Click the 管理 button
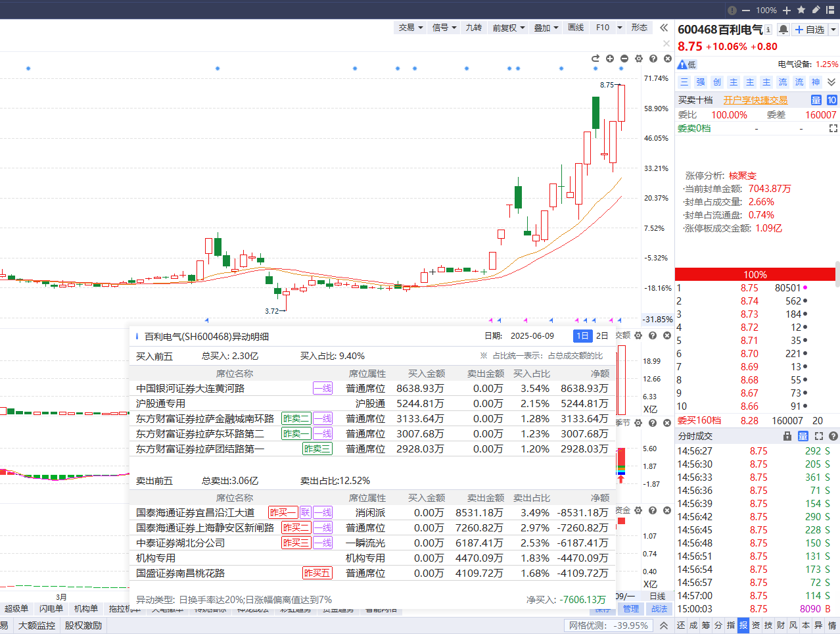840x634 pixels. click(x=631, y=609)
